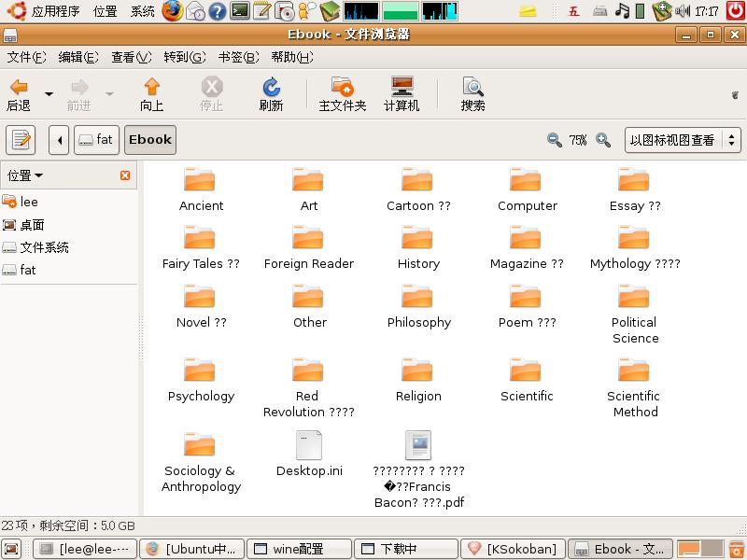Select the Psychology folder

(201, 380)
